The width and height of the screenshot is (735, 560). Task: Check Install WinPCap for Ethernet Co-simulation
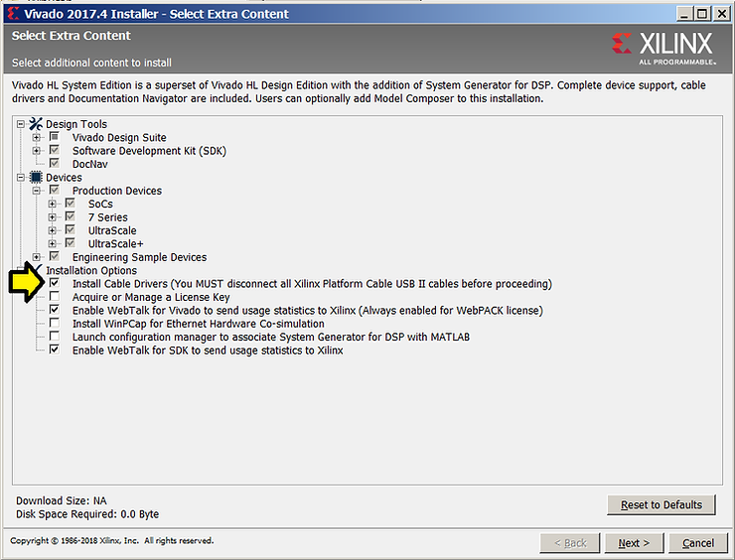[x=55, y=323]
